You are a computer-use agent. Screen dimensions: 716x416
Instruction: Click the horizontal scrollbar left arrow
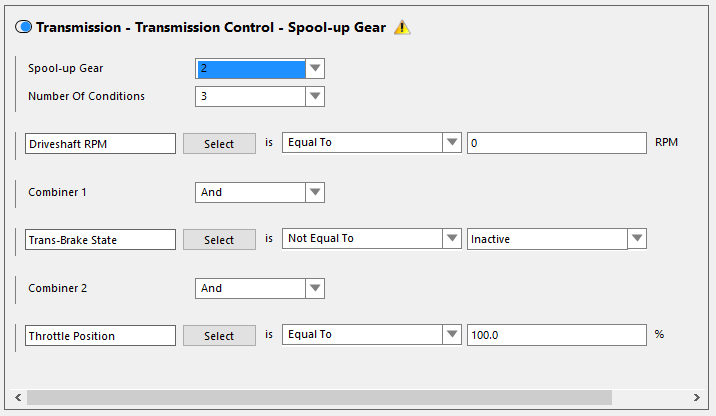[x=18, y=397]
